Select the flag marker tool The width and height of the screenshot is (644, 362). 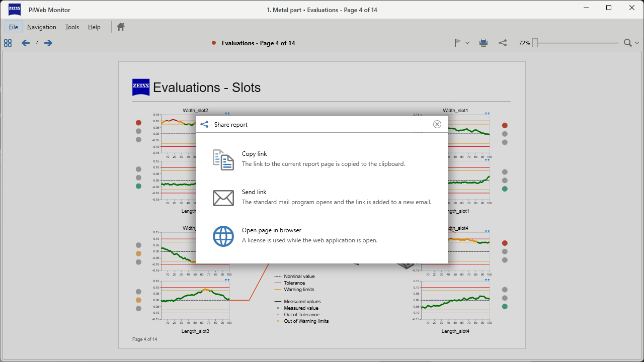click(458, 43)
